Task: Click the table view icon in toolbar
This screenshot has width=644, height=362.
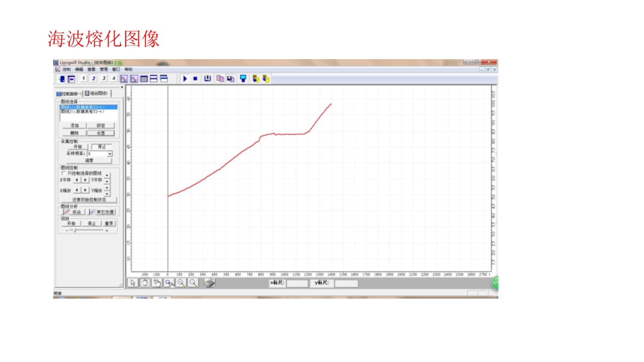Action: coord(144,78)
